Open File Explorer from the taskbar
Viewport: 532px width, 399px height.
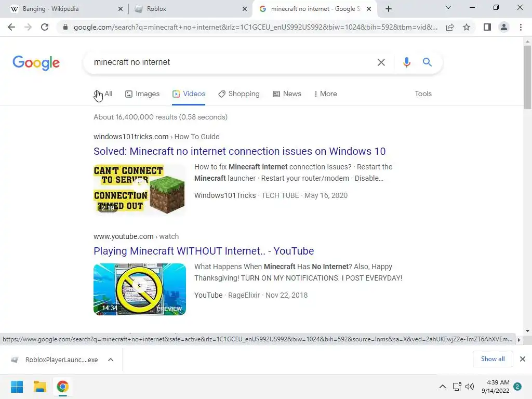tap(39, 387)
